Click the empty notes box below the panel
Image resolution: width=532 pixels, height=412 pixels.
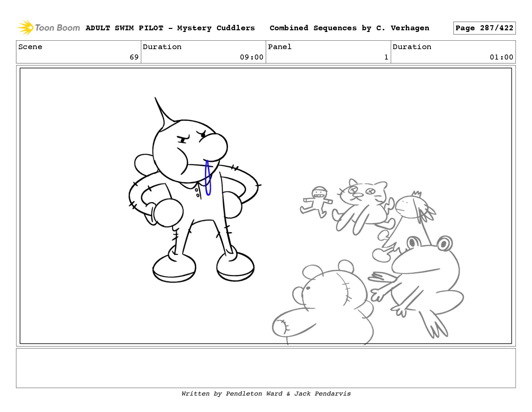click(266, 368)
